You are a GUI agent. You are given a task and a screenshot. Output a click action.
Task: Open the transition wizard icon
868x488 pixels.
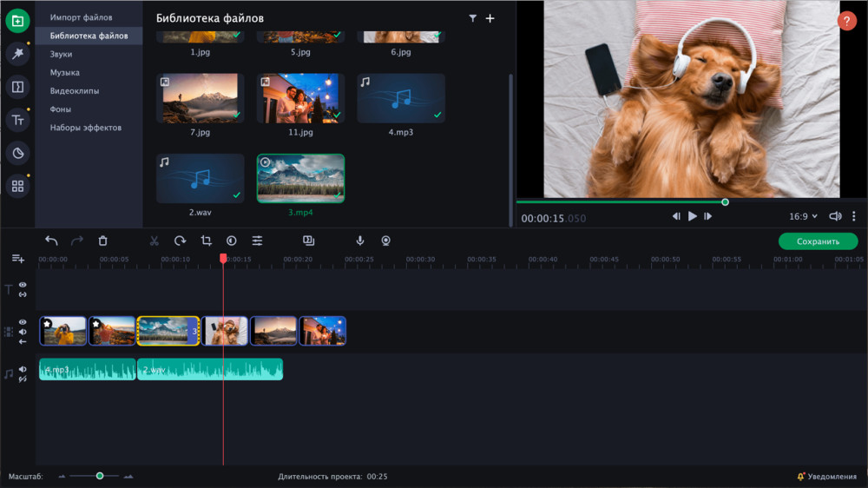308,241
